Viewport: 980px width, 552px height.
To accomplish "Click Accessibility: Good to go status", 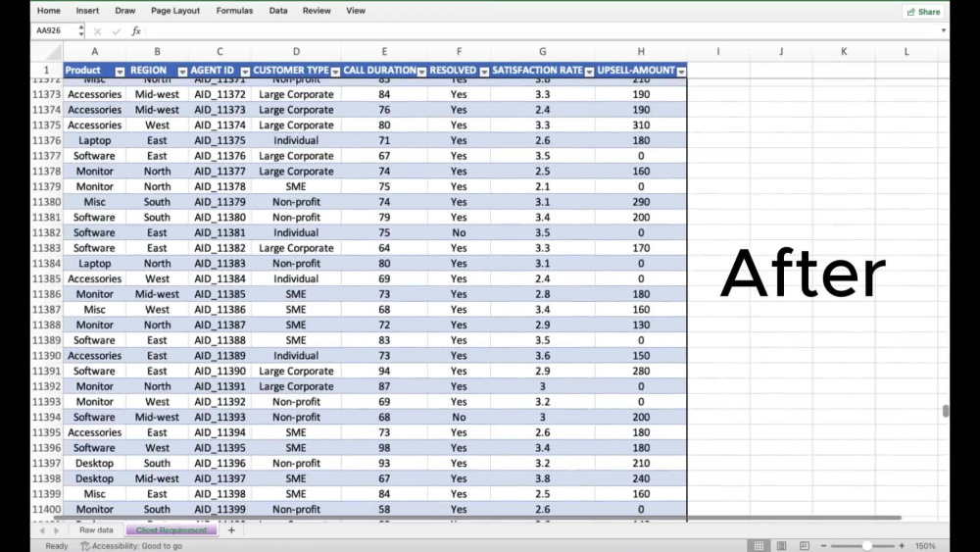I will click(x=131, y=546).
